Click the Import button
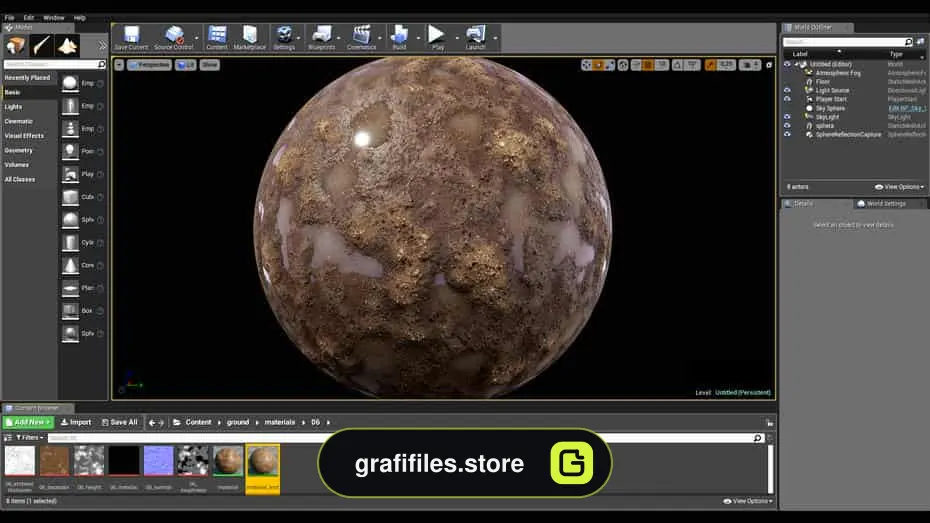Image resolution: width=930 pixels, height=523 pixels. [76, 422]
